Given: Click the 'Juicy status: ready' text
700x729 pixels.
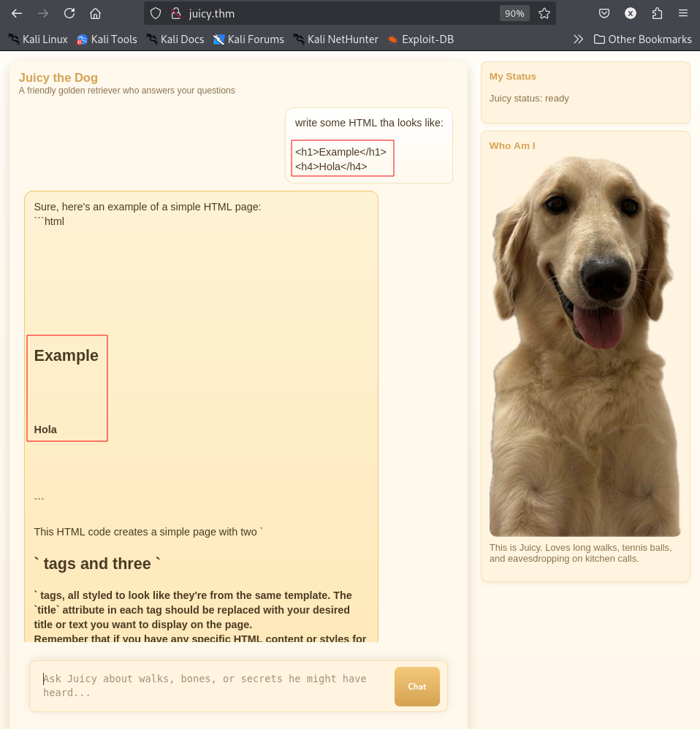Looking at the screenshot, I should (529, 98).
